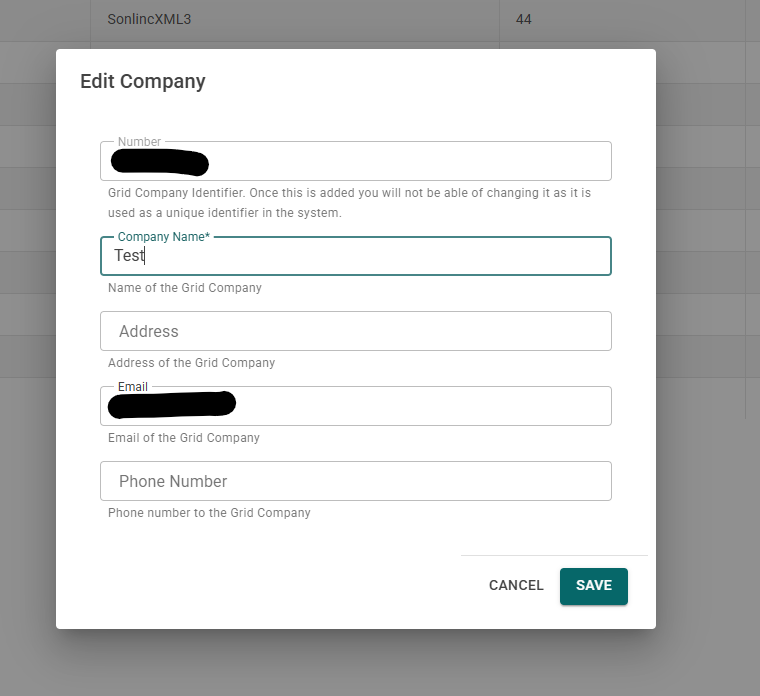
Task: Click the Edit Company dialog title
Action: click(x=142, y=81)
